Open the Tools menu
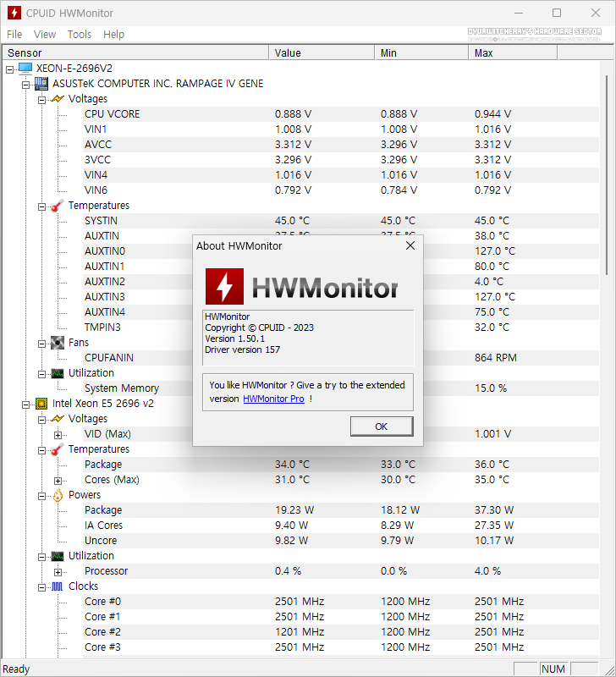 coord(80,34)
